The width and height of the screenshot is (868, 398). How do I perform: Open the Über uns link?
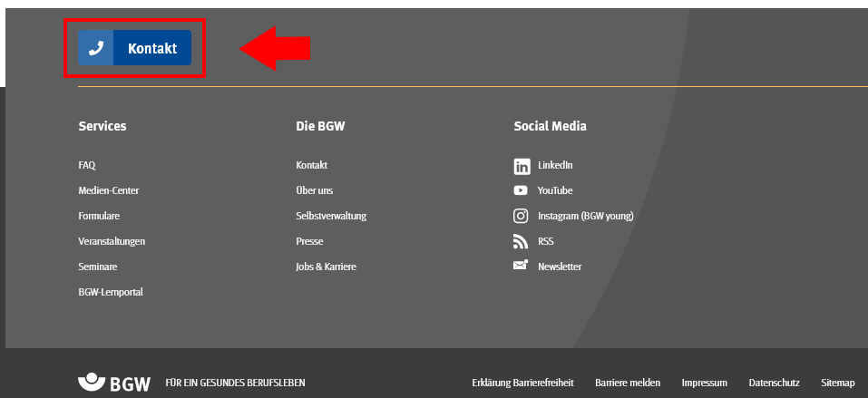coord(315,190)
